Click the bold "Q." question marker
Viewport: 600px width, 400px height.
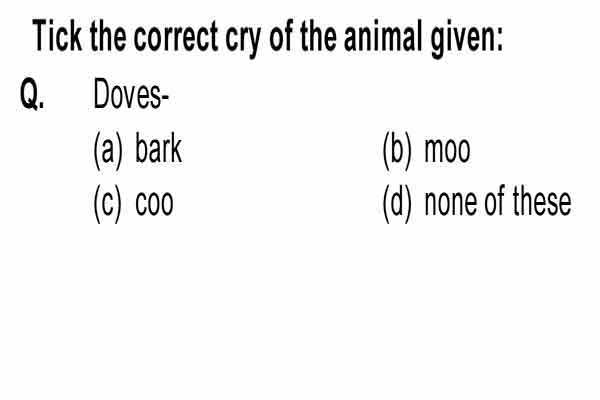pyautogui.click(x=32, y=94)
